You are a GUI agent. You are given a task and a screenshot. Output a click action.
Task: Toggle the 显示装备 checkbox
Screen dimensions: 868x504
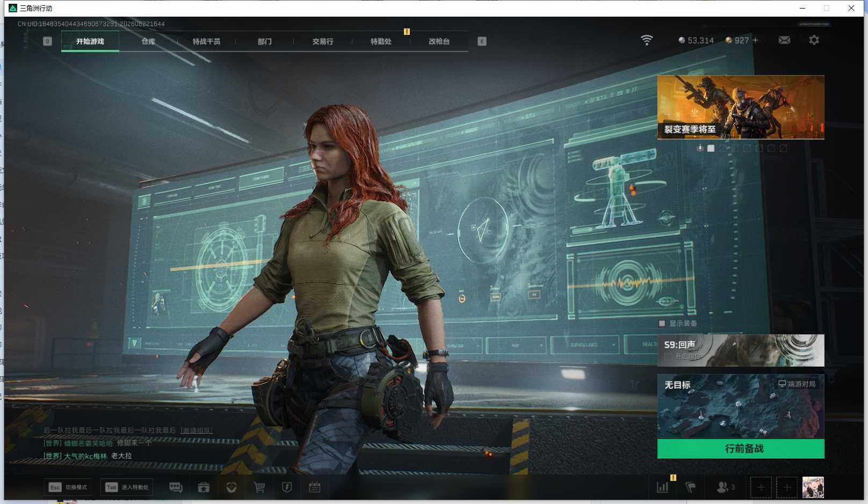662,323
